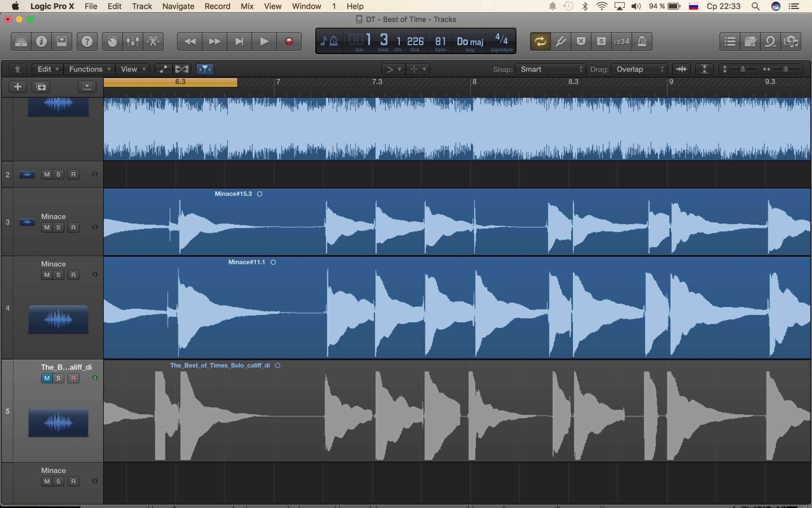Adjust the horizontal zoom slider
This screenshot has height=508, width=812.
click(x=785, y=69)
